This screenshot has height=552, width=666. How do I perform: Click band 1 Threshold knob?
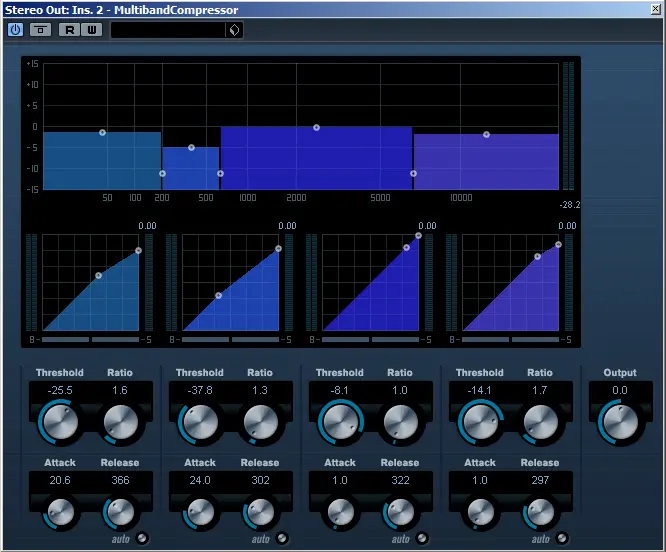coord(60,424)
